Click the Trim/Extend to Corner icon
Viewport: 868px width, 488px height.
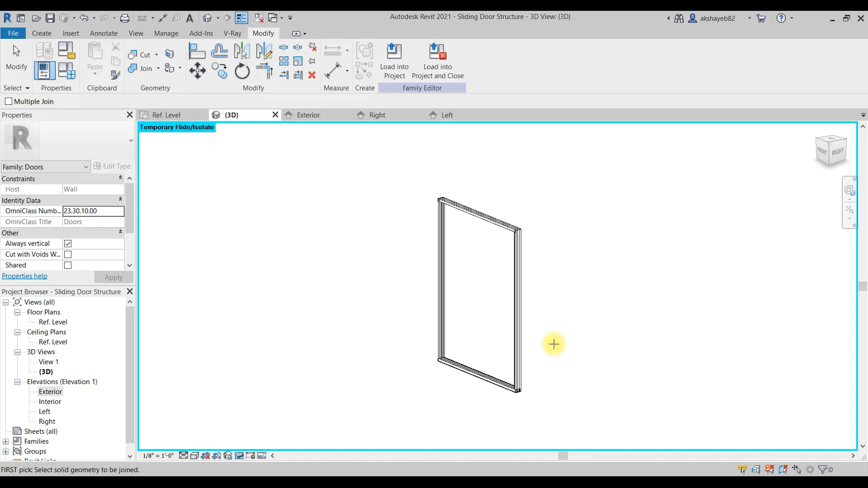pyautogui.click(x=264, y=71)
